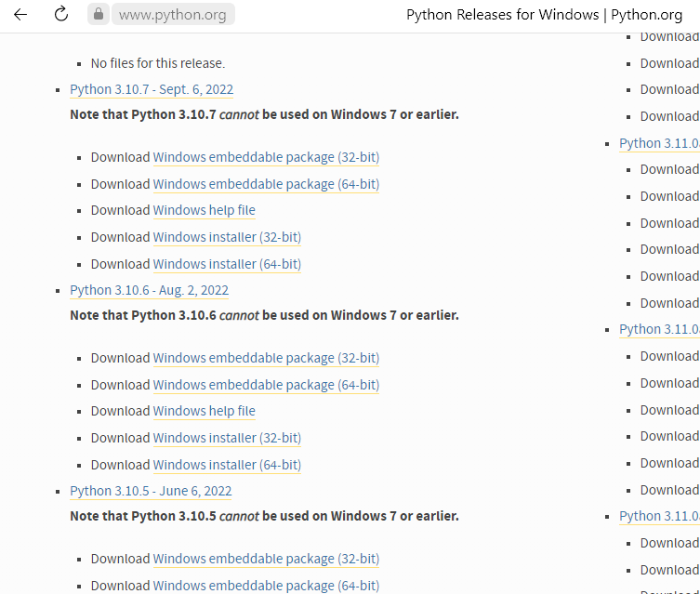Download 3.10.5 Windows embeddable package (64-bit)
The image size is (700, 594).
[x=266, y=586]
